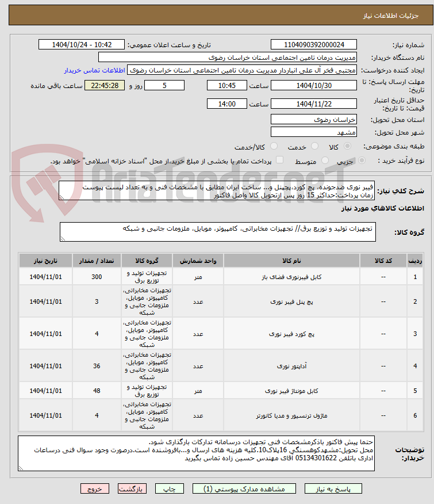This screenshot has width=434, height=504.
Task: Click the گروه کالا text area
Action: coord(218,232)
